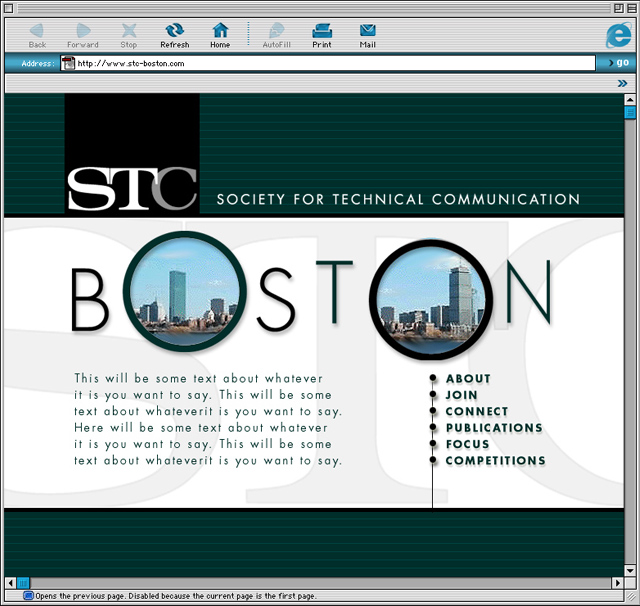
Task: Click the window zoom box in title bar
Action: point(618,8)
